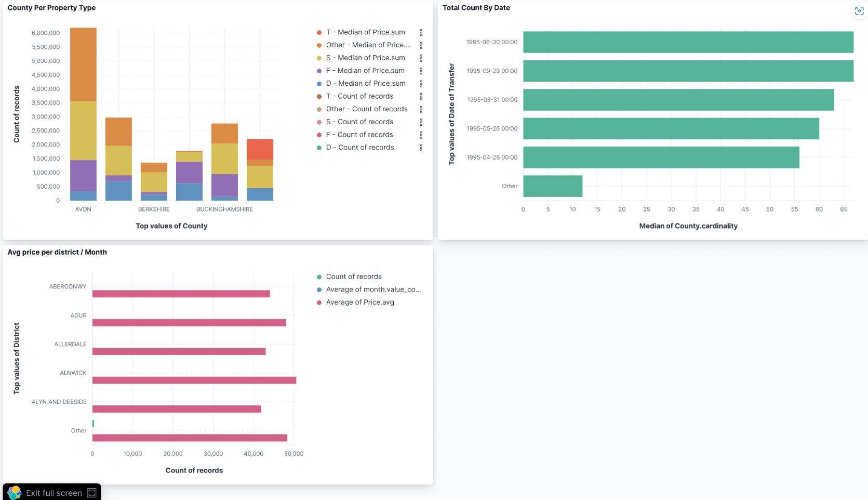Click the Total Count By Date panel title

pyautogui.click(x=476, y=8)
